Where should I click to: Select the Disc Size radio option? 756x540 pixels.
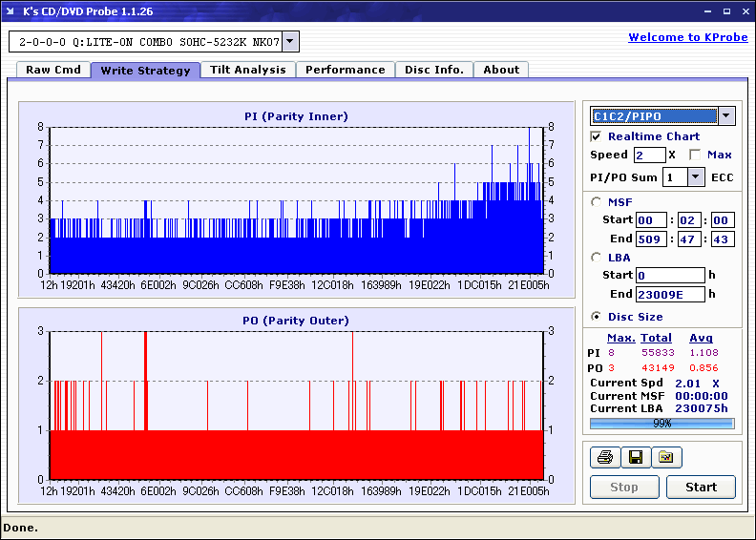tap(597, 317)
